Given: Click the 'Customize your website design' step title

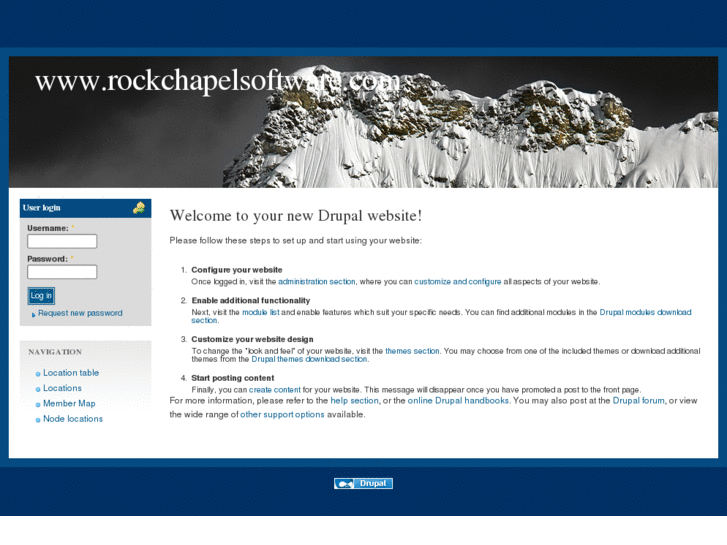Looking at the screenshot, I should pos(252,339).
